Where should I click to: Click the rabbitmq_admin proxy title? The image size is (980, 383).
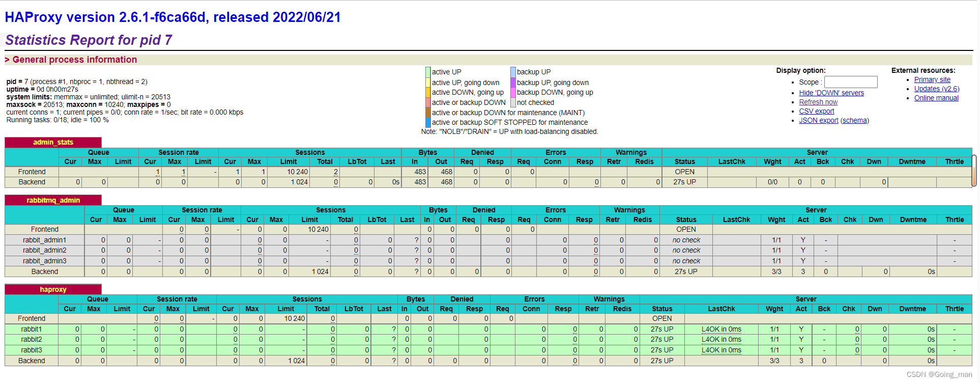coord(53,200)
